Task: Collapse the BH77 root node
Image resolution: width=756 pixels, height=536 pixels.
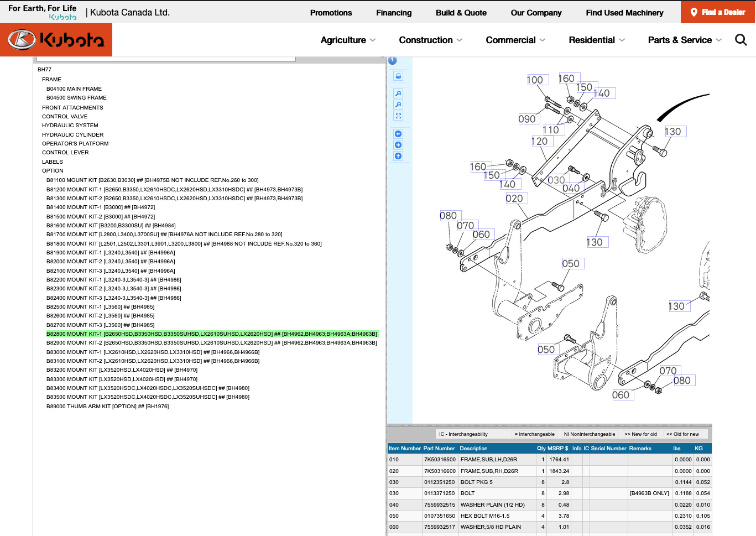Action: 44,70
